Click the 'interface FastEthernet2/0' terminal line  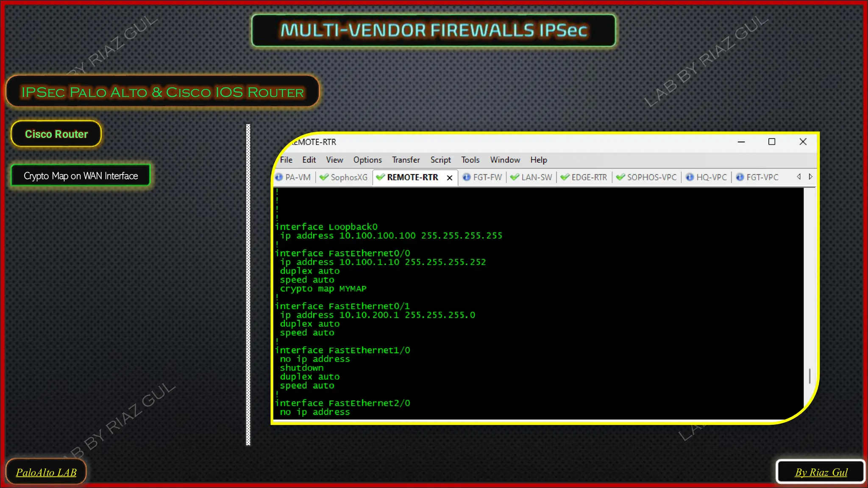coord(342,403)
